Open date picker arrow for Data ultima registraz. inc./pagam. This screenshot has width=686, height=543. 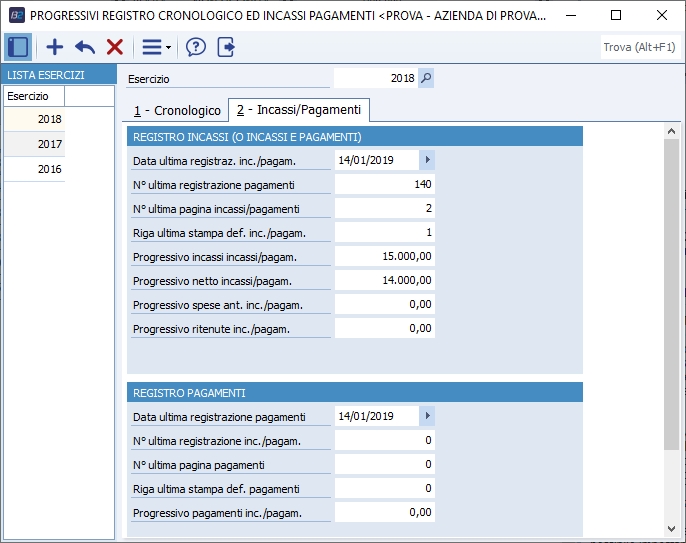427,160
